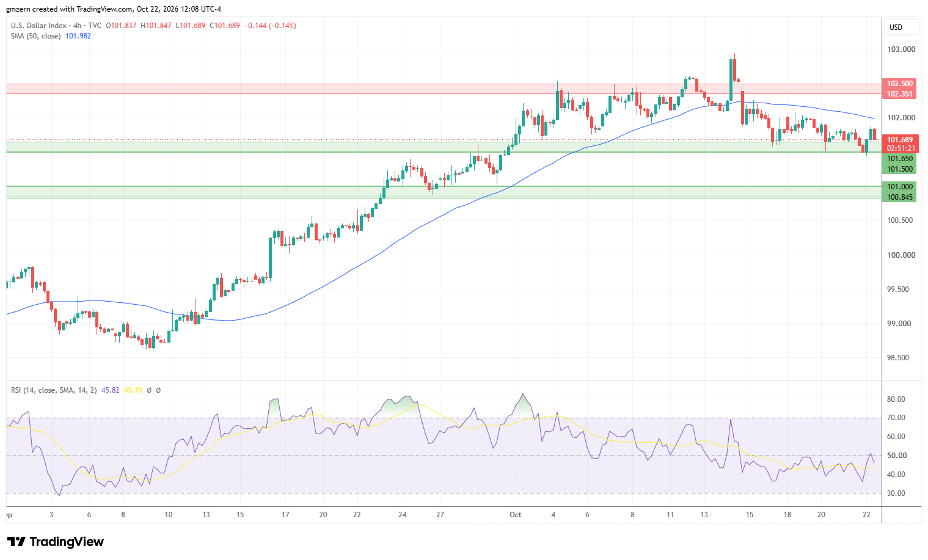Click the 17 date on the time axis

click(285, 515)
